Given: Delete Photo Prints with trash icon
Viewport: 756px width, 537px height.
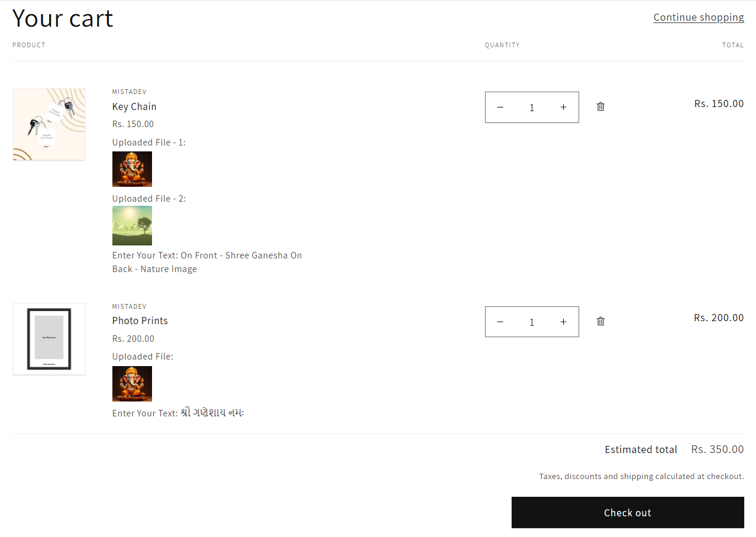Looking at the screenshot, I should point(600,321).
